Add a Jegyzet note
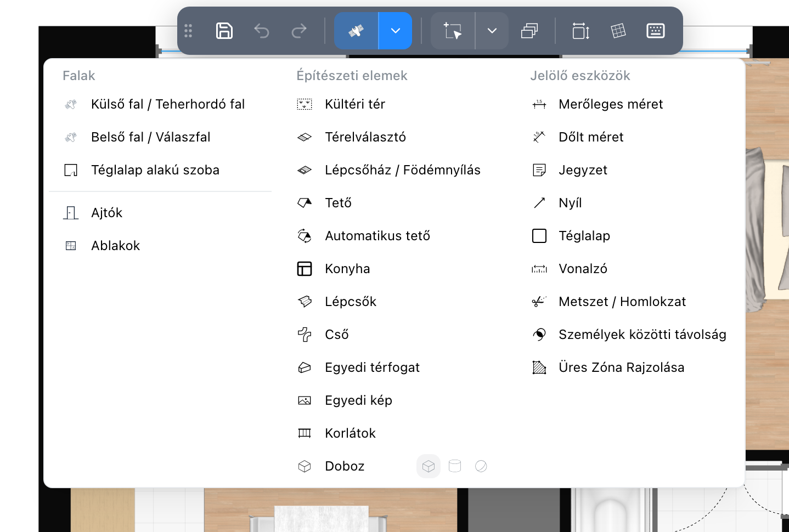The image size is (789, 532). click(628, 170)
